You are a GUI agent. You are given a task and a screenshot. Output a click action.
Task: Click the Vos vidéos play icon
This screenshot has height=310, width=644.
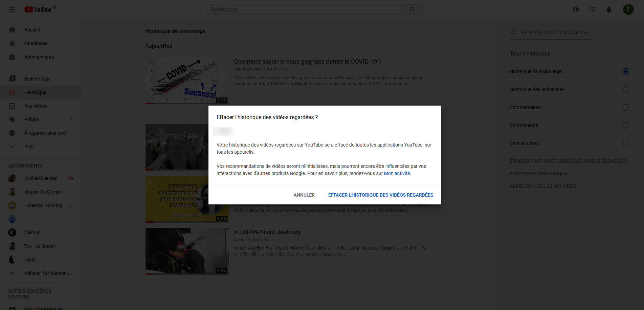(12, 106)
